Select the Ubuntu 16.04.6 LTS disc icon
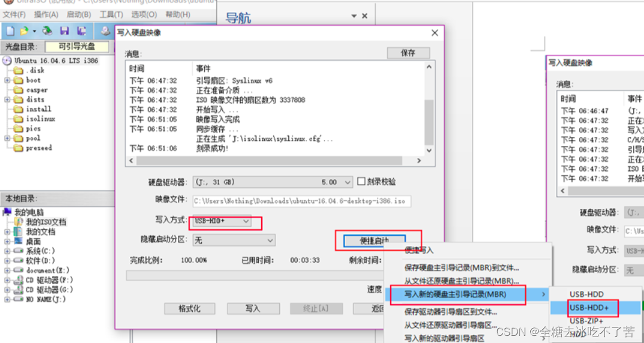 click(x=7, y=60)
